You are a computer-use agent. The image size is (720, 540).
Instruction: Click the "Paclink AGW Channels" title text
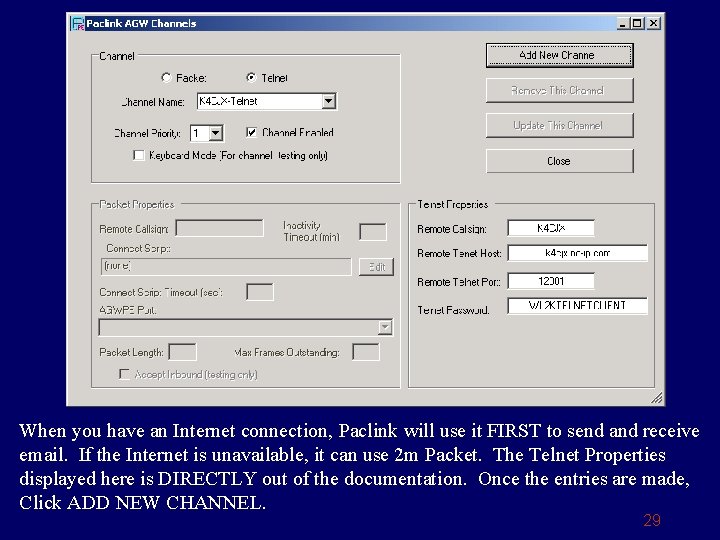point(141,23)
